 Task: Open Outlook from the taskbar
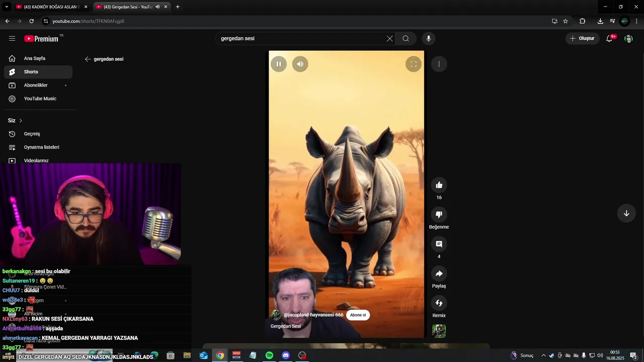point(203,355)
